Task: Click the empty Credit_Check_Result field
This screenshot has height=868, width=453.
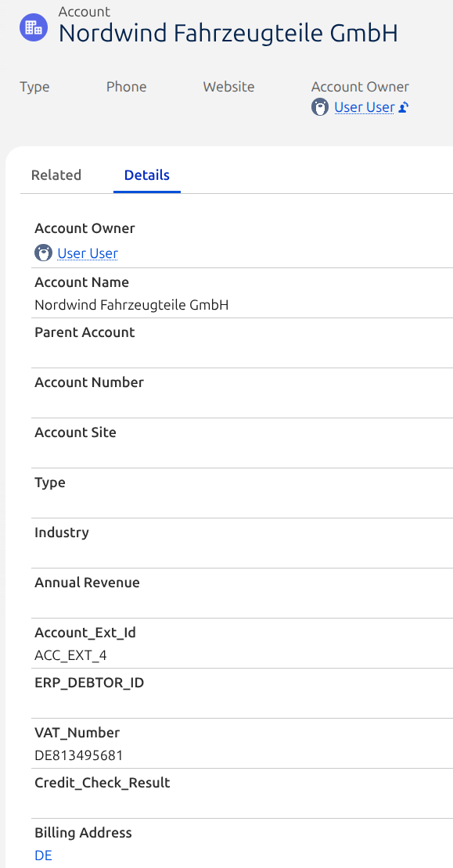Action: [x=242, y=794]
